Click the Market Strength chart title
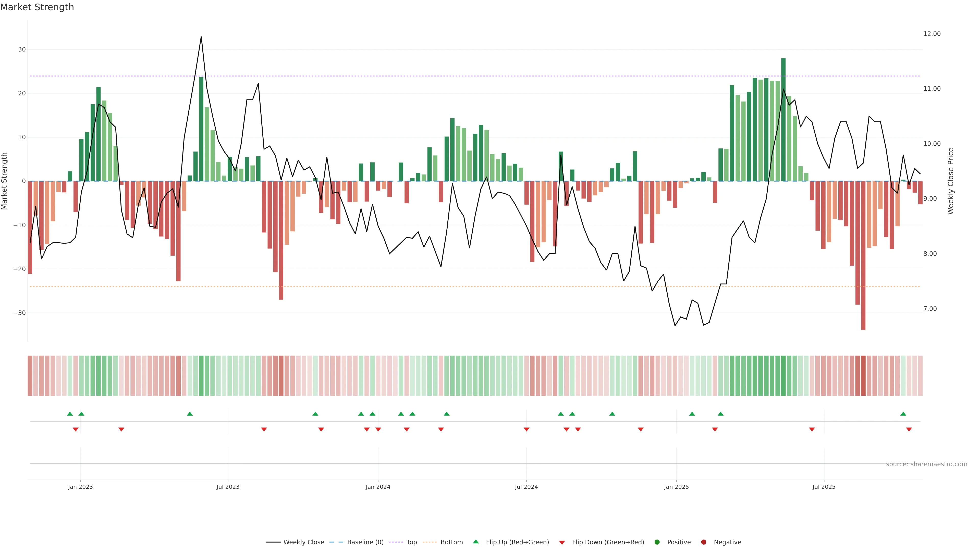The height and width of the screenshot is (551, 980). (37, 7)
